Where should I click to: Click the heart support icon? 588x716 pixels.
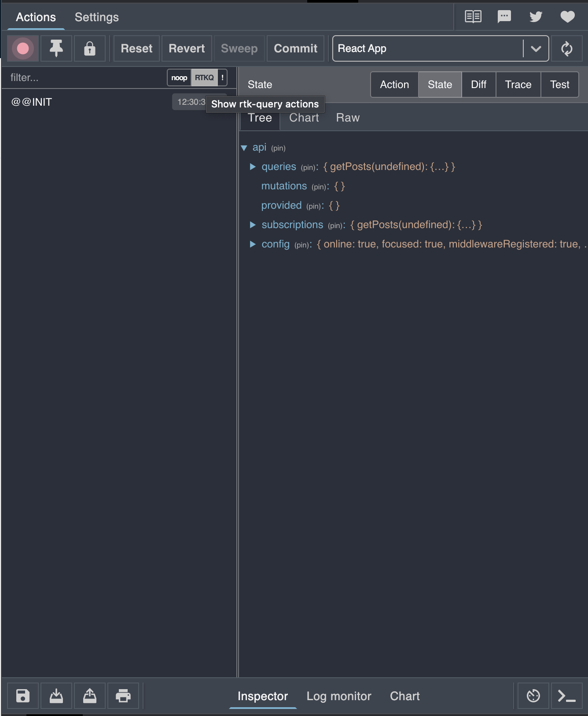(x=568, y=17)
